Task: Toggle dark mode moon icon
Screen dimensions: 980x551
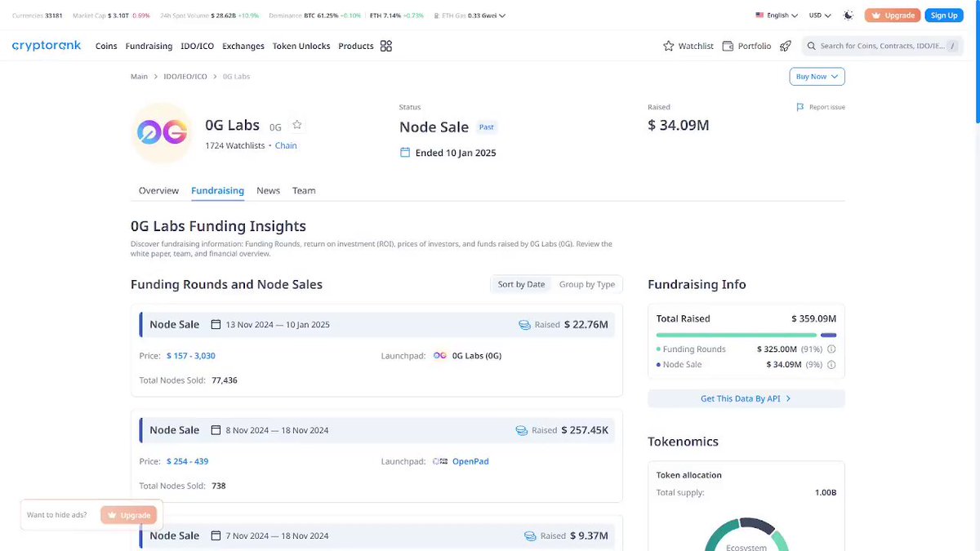Action: (x=849, y=16)
